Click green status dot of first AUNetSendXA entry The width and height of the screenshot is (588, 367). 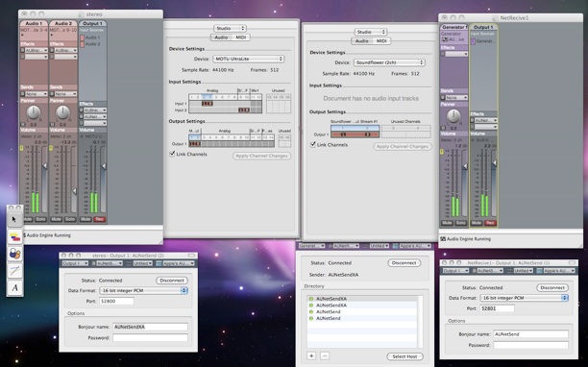coord(311,299)
